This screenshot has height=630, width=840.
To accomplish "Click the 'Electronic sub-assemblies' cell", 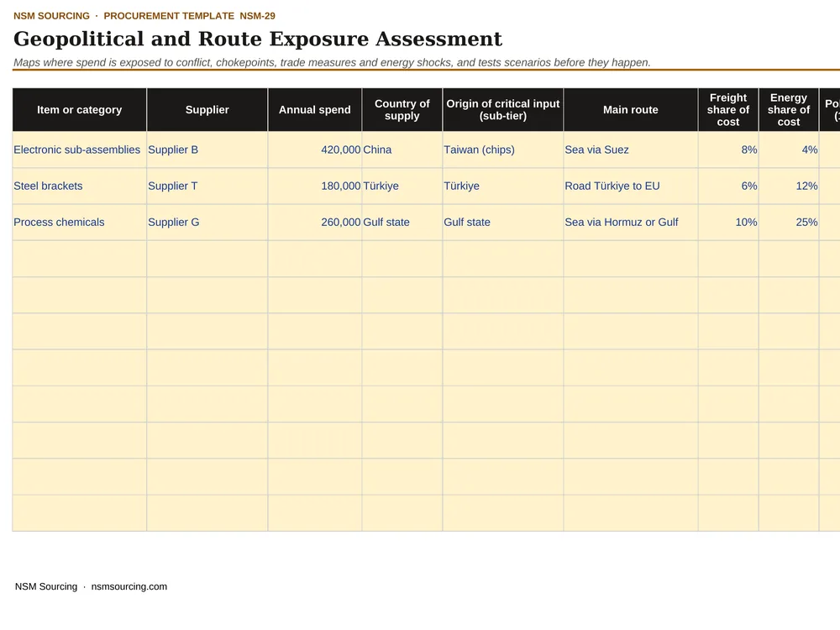I will click(x=79, y=150).
